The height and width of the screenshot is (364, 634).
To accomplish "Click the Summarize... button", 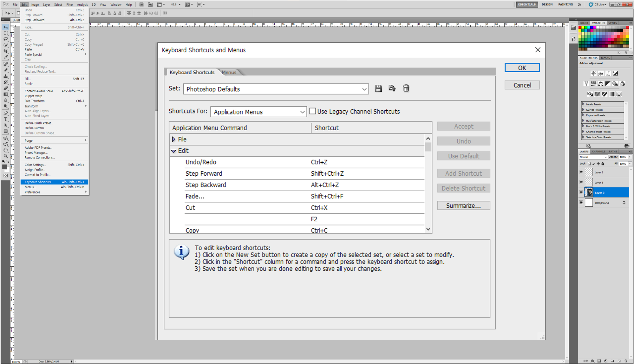I will pyautogui.click(x=463, y=205).
